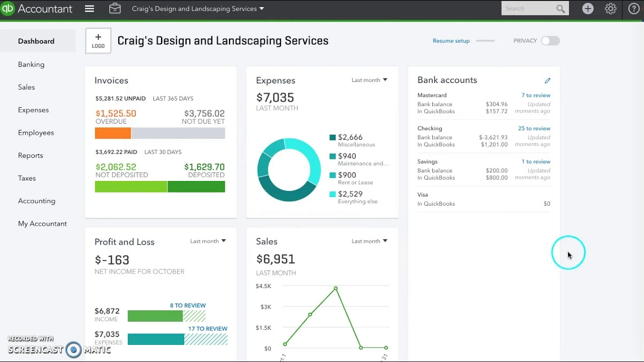The height and width of the screenshot is (362, 644).
Task: Change Profit and Loss period dropdown
Action: tap(208, 241)
